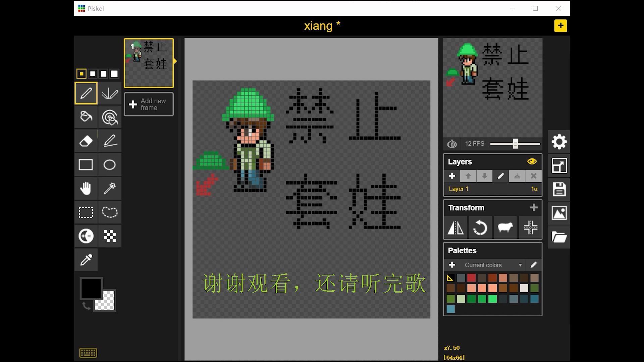644x362 pixels.
Task: Open the Settings gear panel
Action: point(559,142)
